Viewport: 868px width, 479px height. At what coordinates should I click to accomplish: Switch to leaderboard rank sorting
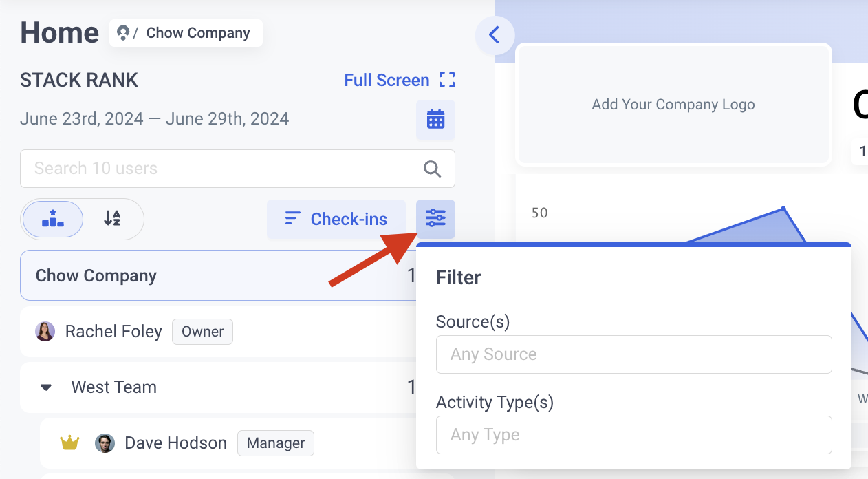53,220
